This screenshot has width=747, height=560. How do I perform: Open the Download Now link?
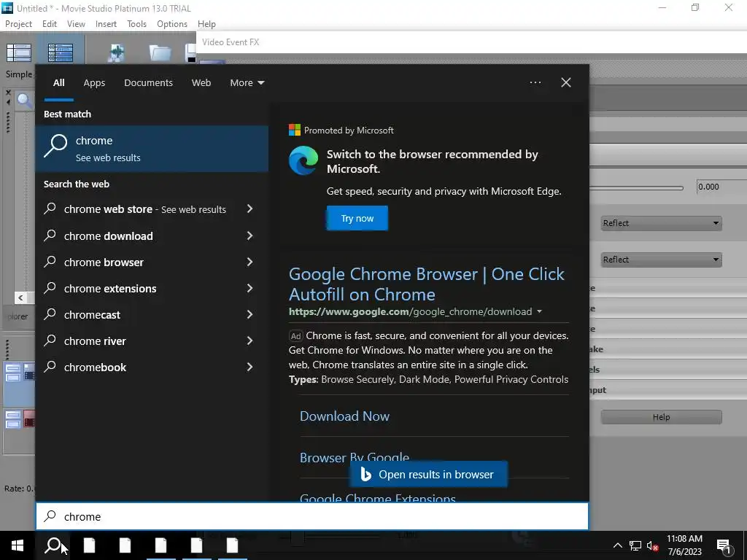click(344, 416)
